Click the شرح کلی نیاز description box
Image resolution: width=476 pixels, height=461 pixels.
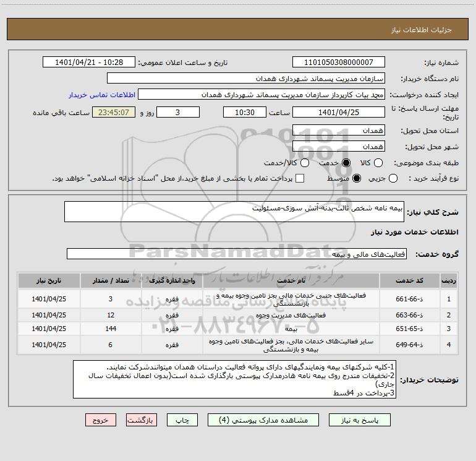click(234, 212)
